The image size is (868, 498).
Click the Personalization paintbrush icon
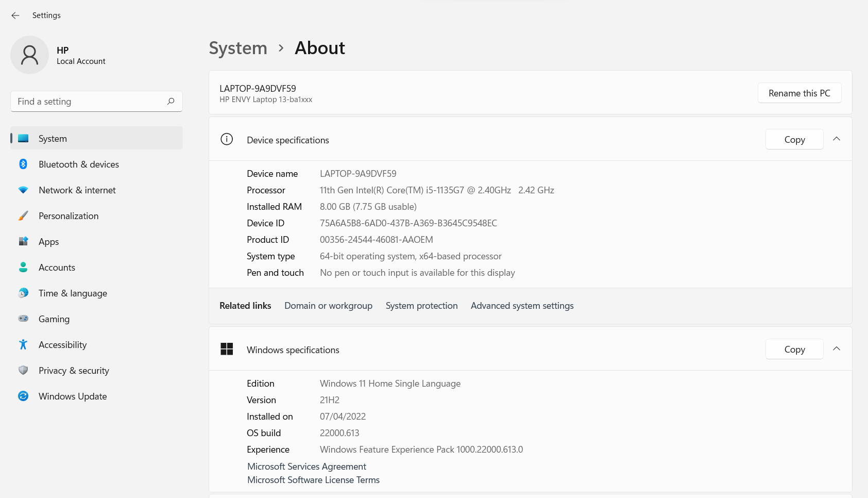23,215
